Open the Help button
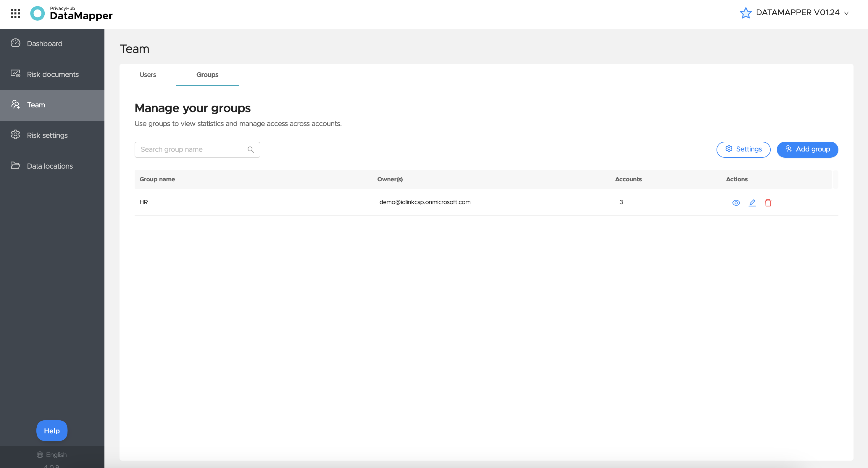Viewport: 868px width, 468px height. coord(52,430)
